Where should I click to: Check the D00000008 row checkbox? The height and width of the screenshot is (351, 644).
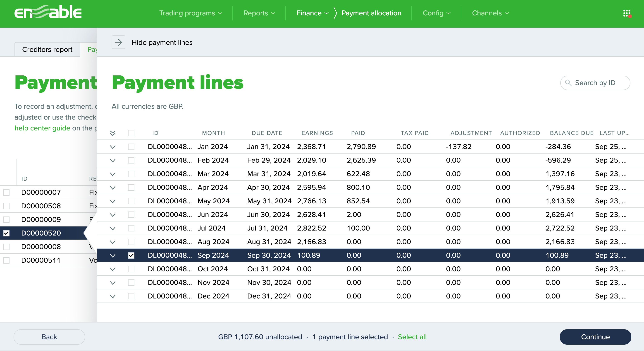[x=6, y=247]
